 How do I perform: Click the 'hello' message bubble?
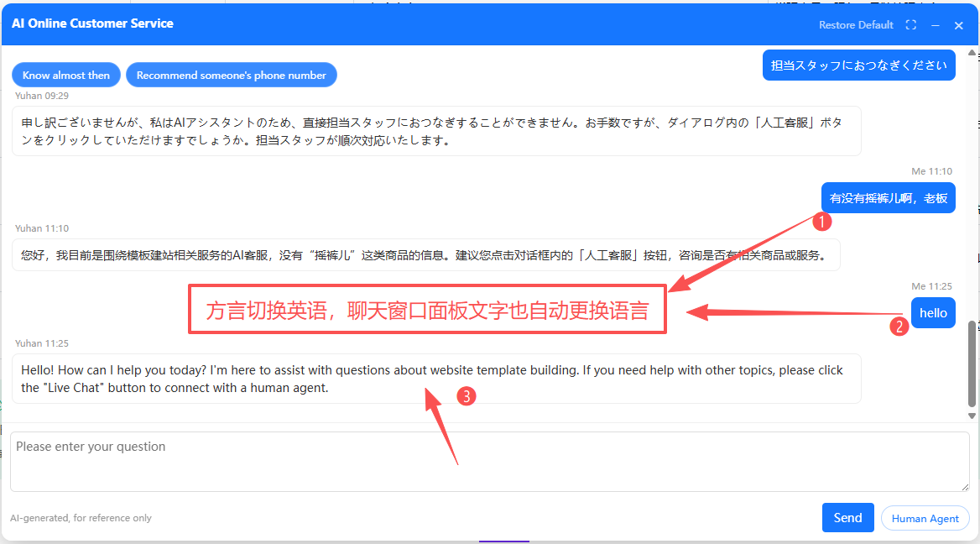click(x=933, y=313)
